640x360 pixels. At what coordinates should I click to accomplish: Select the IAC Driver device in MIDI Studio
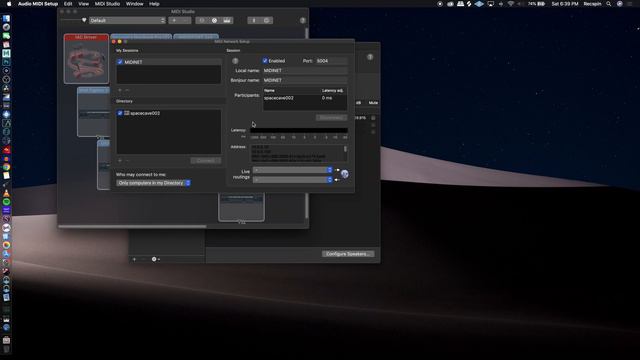[x=87, y=59]
